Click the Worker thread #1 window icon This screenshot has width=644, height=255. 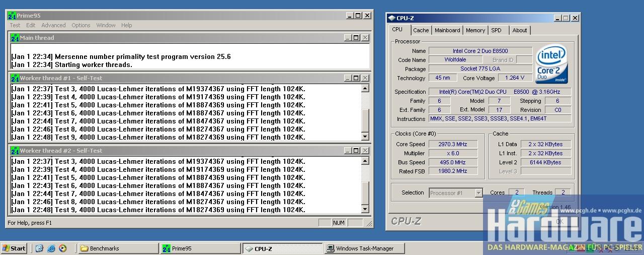(x=15, y=78)
